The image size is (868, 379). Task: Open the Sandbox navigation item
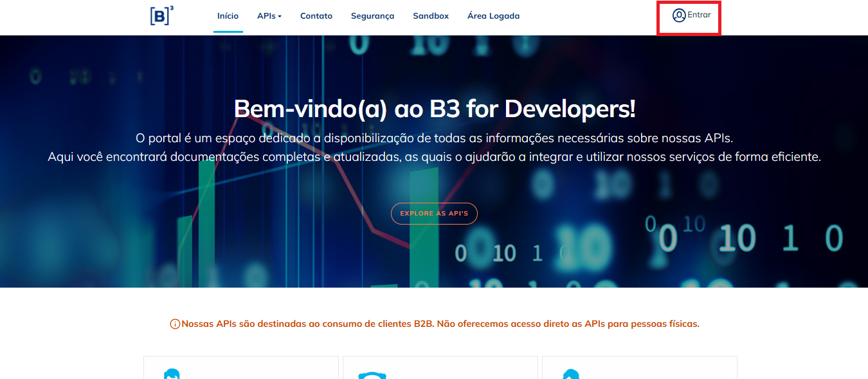431,16
